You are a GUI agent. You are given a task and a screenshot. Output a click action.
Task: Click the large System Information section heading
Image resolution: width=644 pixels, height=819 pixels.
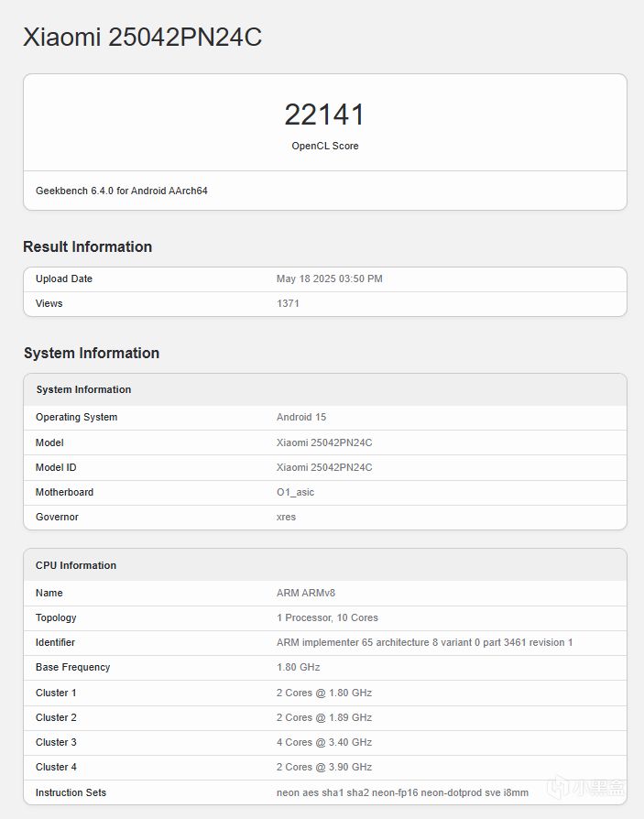tap(92, 353)
